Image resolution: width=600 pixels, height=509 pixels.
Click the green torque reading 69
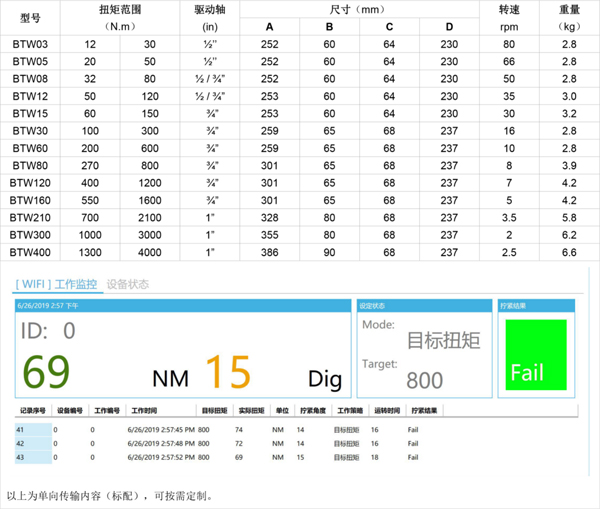[46, 372]
